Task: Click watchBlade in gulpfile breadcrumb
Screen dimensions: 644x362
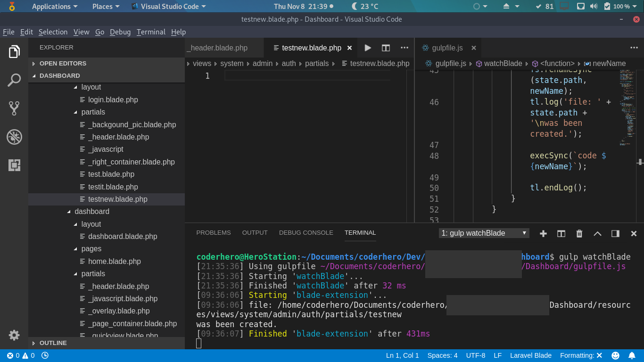Action: pos(503,63)
